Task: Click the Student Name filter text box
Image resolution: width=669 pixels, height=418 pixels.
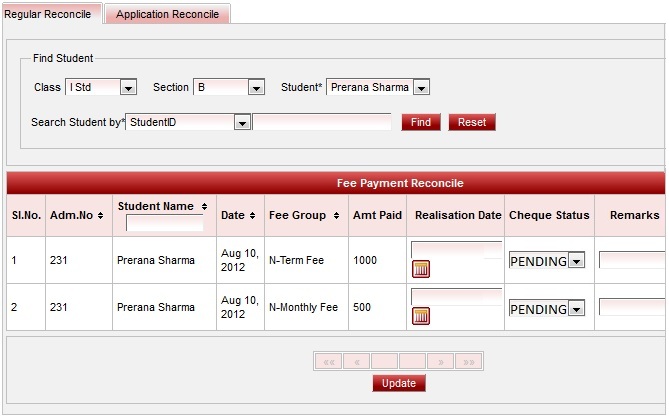Action: (x=164, y=223)
